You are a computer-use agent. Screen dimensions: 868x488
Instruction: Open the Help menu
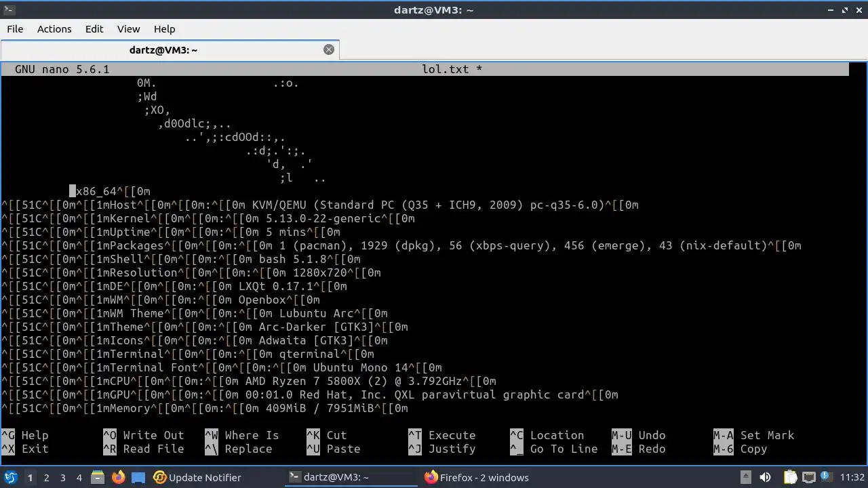[164, 29]
